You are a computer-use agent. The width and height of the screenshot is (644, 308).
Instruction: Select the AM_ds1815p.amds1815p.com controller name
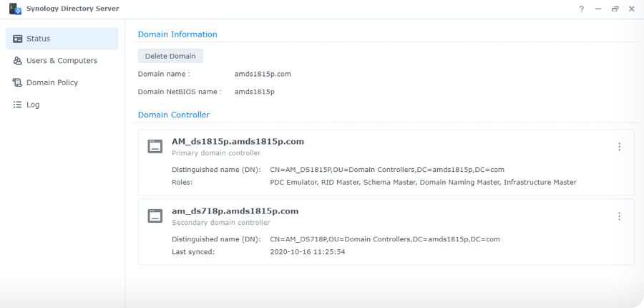pos(238,141)
